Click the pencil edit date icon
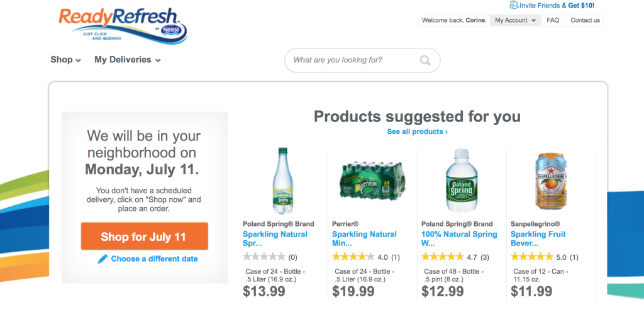Viewport: 644px width, 319px height. pyautogui.click(x=103, y=259)
